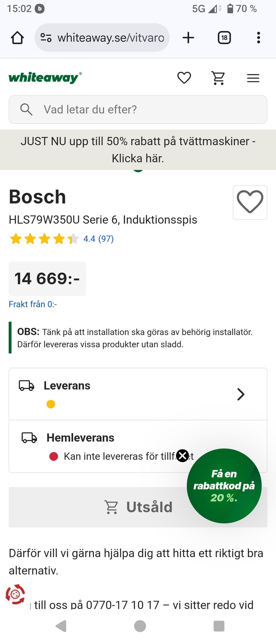Image resolution: width=276 pixels, height=644 pixels.
Task: Tap the Whiteaway logo
Action: (x=45, y=77)
